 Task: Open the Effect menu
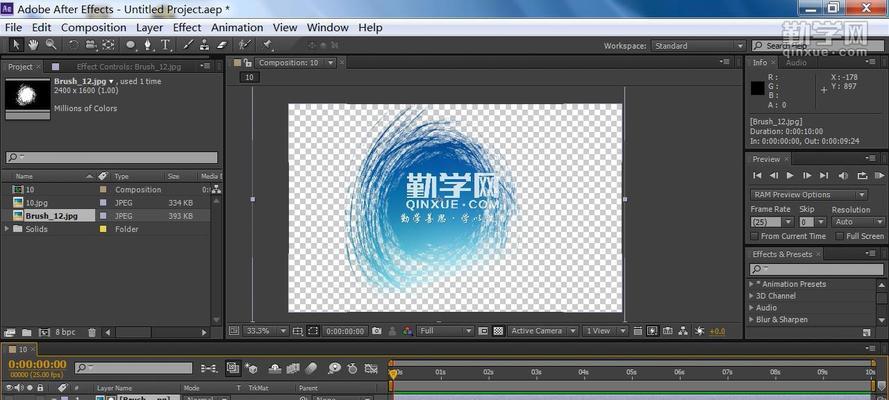pos(187,27)
